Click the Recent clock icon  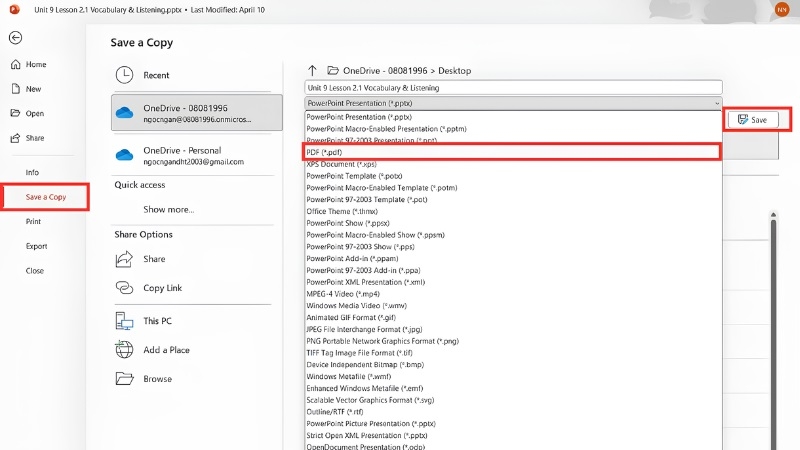point(124,75)
